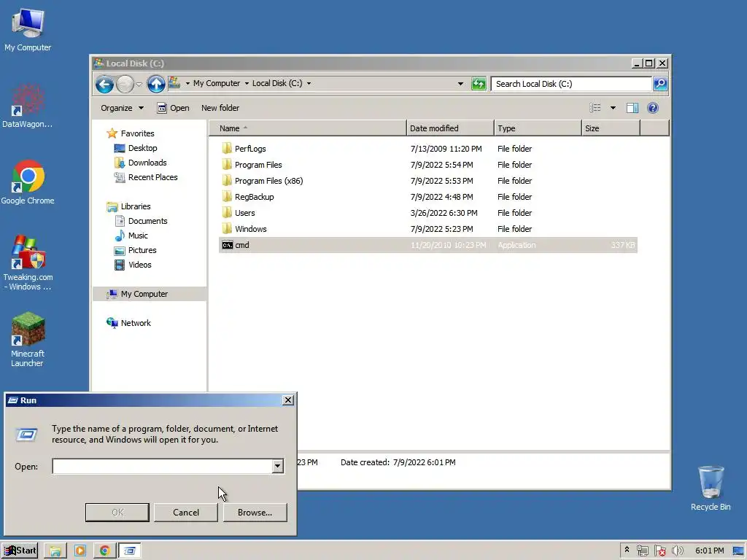Screen dimensions: 747x560
Task: Refresh the Local Disk (C:) view
Action: [479, 84]
